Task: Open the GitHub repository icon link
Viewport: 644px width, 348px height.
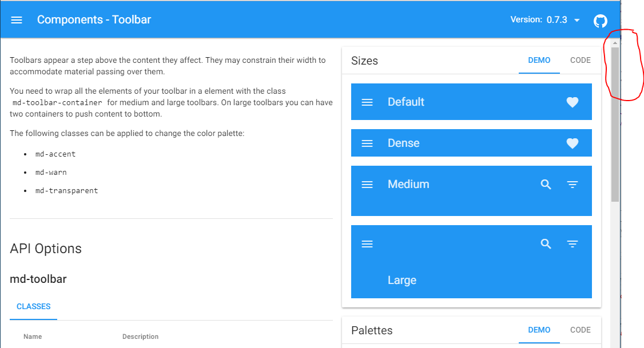Action: (x=600, y=21)
